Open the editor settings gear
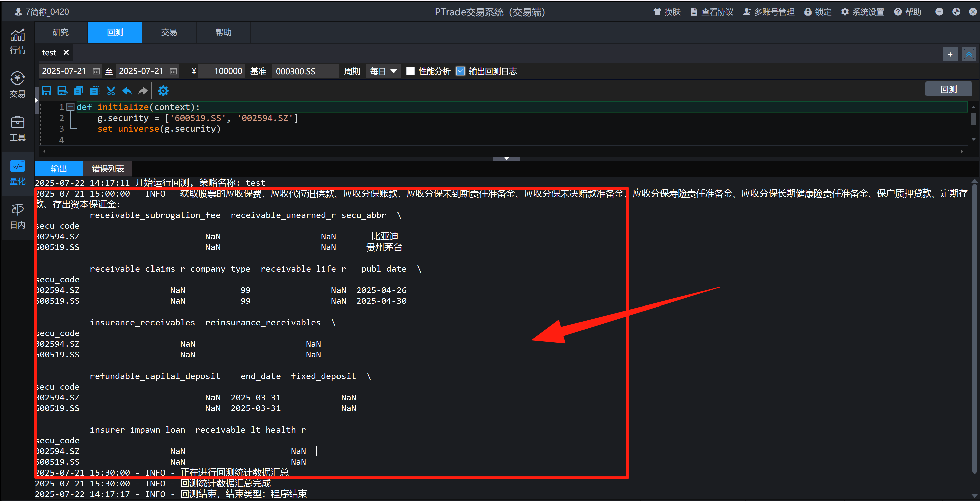980x501 pixels. (163, 91)
